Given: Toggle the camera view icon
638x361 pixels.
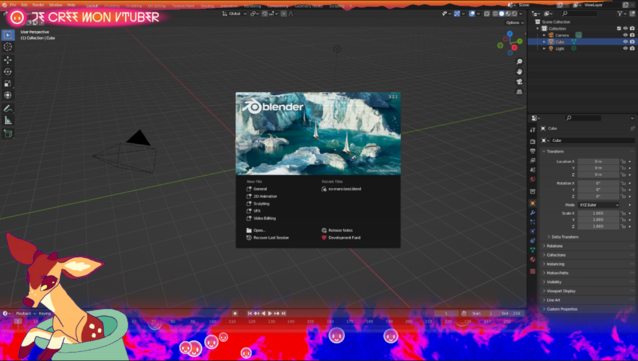Looking at the screenshot, I should [519, 82].
